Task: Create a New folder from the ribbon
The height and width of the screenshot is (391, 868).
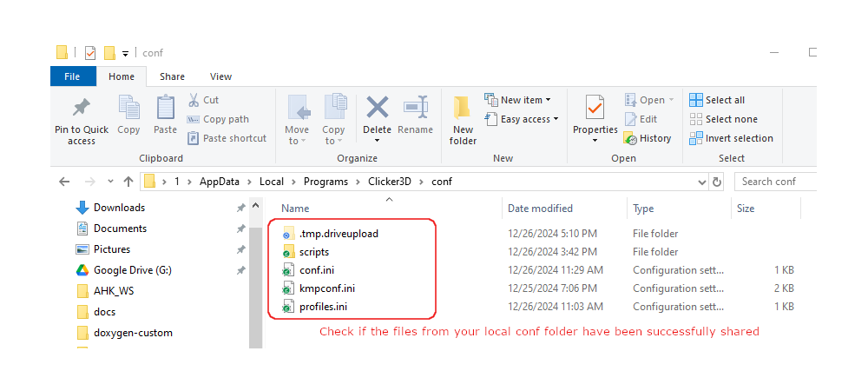Action: [x=463, y=120]
